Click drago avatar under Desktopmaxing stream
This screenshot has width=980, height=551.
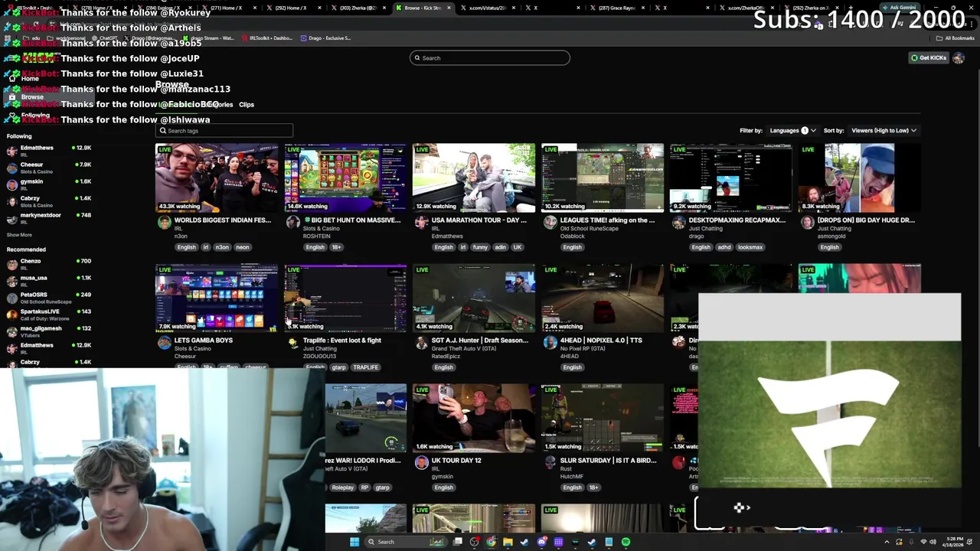679,223
